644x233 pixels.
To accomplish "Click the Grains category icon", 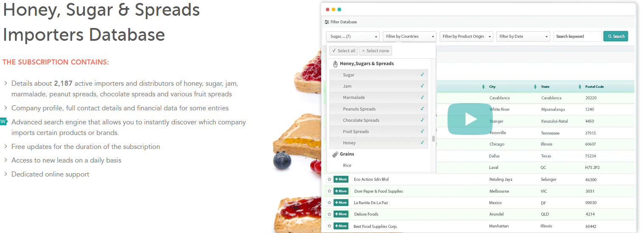I will tap(335, 154).
